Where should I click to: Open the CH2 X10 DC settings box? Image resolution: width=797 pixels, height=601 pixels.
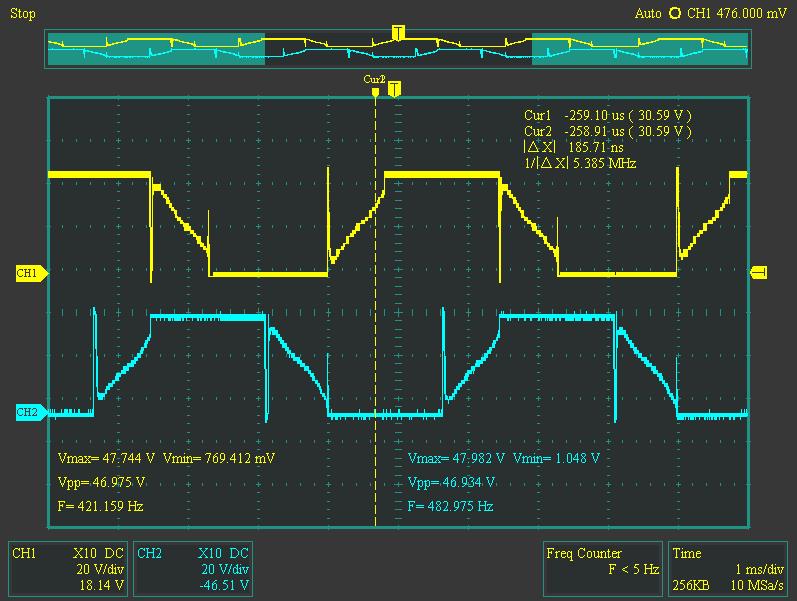(193, 568)
